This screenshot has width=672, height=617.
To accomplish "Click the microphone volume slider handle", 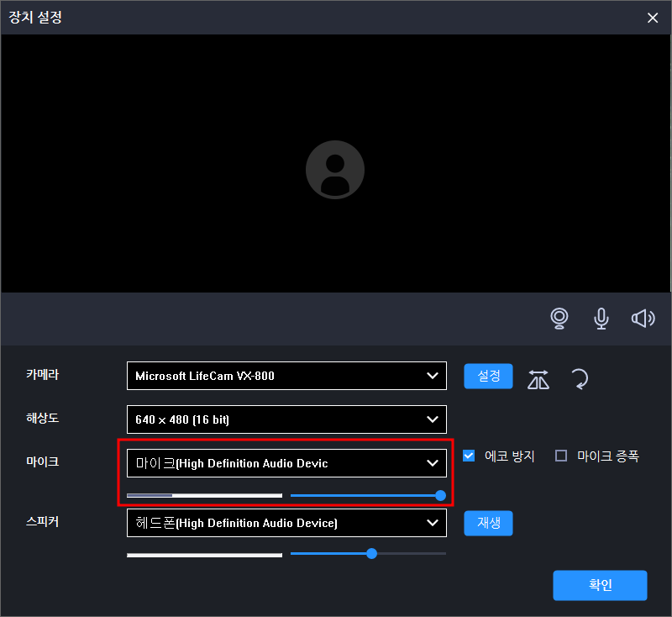I will coord(440,496).
